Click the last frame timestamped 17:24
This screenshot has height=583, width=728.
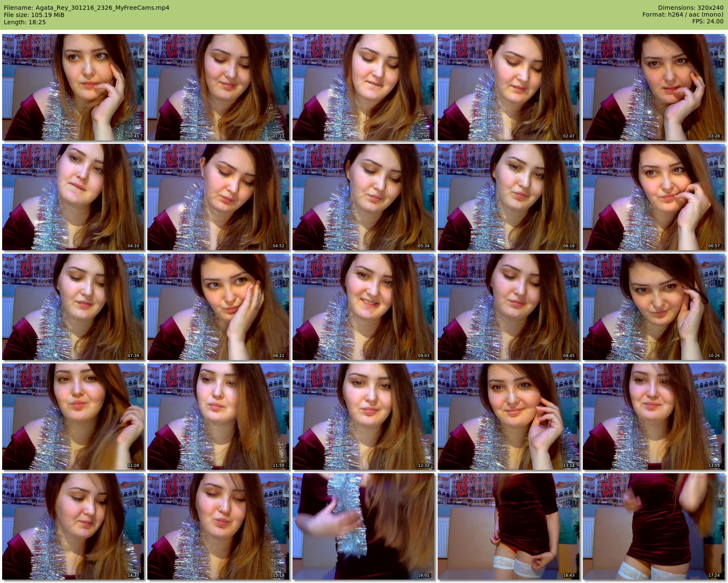pyautogui.click(x=653, y=526)
